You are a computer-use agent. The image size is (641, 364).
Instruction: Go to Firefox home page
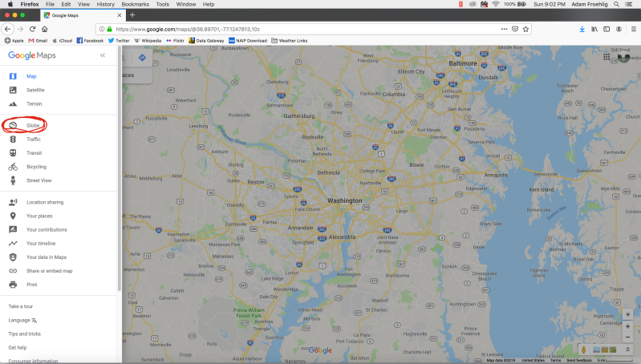(45, 29)
